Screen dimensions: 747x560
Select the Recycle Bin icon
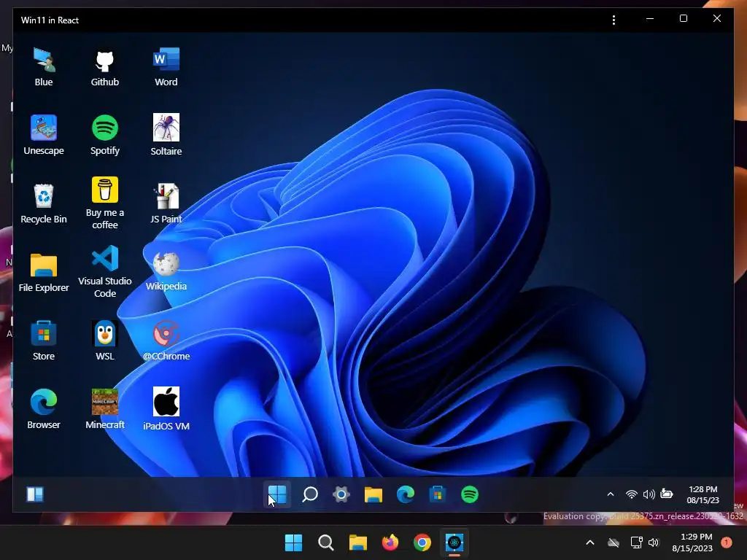pyautogui.click(x=44, y=204)
